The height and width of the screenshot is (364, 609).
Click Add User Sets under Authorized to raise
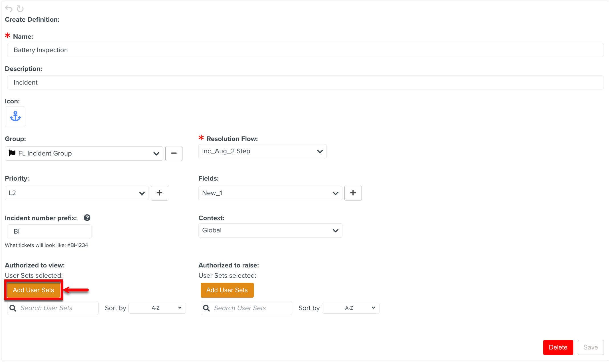pos(227,290)
